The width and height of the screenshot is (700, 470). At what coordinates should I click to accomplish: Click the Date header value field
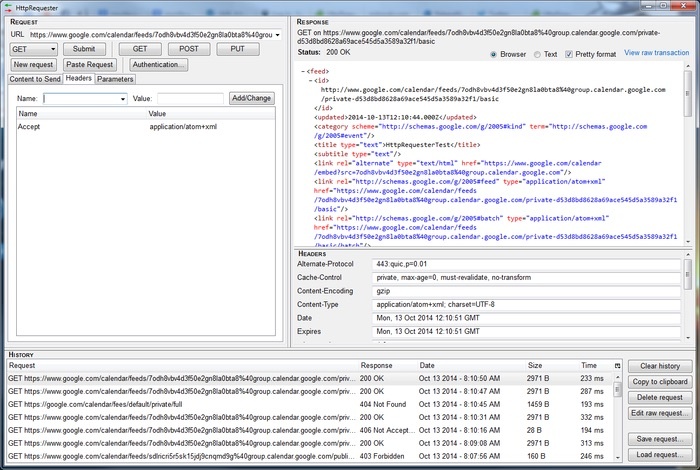coord(526,318)
